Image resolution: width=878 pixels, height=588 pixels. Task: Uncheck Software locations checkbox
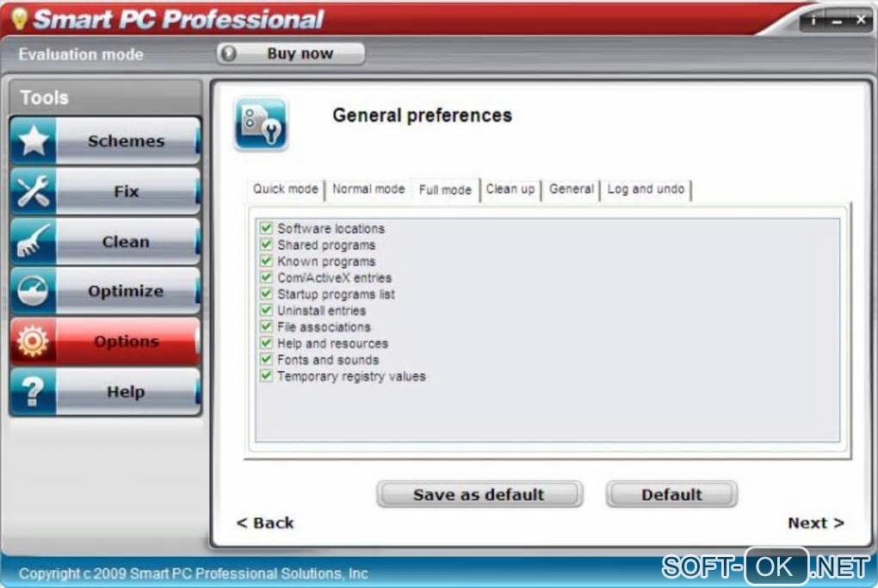coord(266,228)
